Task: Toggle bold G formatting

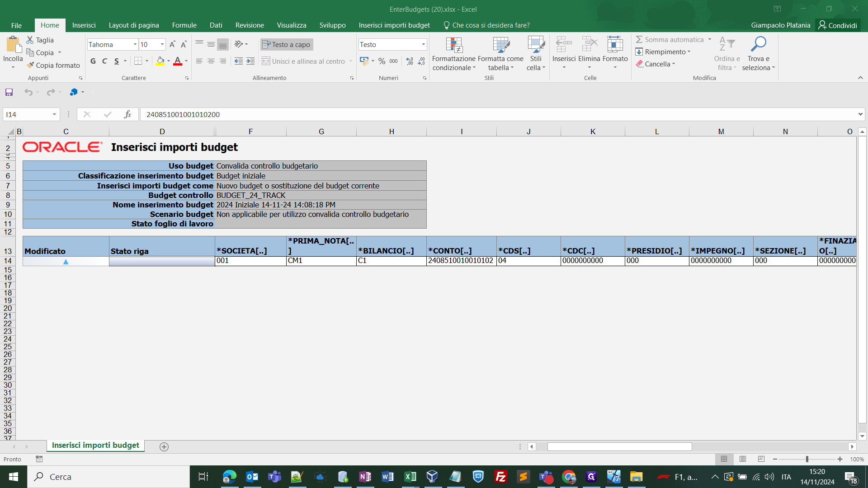Action: (x=93, y=61)
